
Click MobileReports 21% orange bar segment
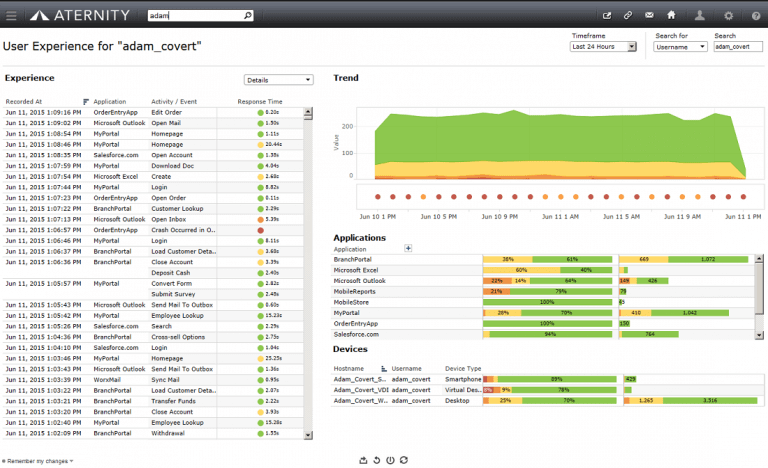[496, 292]
